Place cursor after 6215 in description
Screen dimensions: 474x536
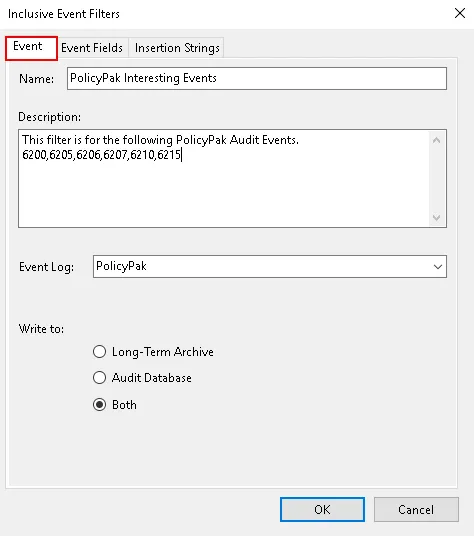181,155
